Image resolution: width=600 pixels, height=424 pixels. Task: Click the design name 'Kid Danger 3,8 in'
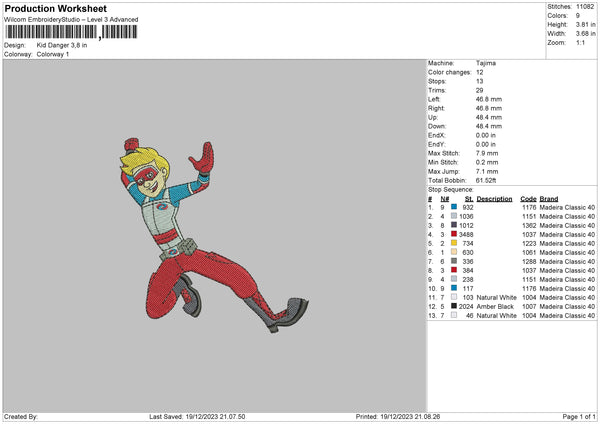tap(62, 45)
